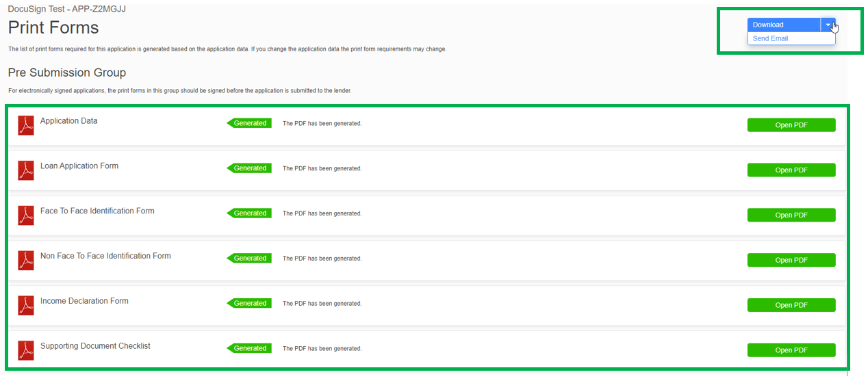Click the Income Declaration Form PDF icon
Viewport: 868px width, 381px height.
point(26,305)
